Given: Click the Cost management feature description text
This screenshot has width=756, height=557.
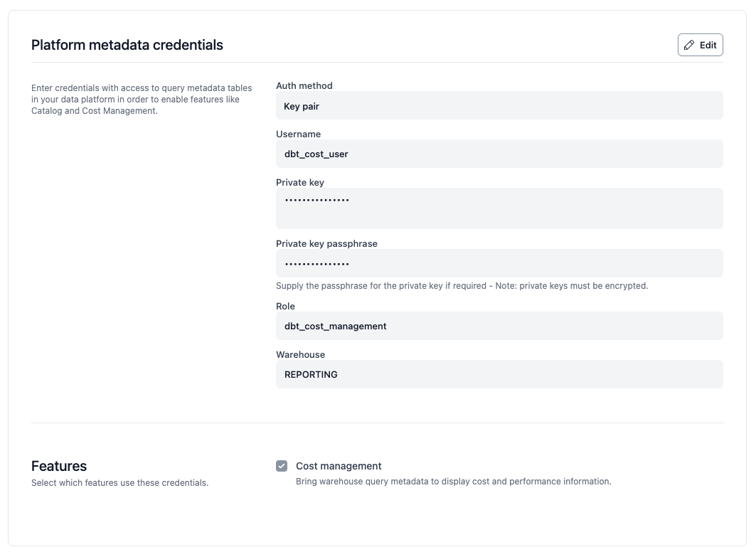Looking at the screenshot, I should 453,481.
